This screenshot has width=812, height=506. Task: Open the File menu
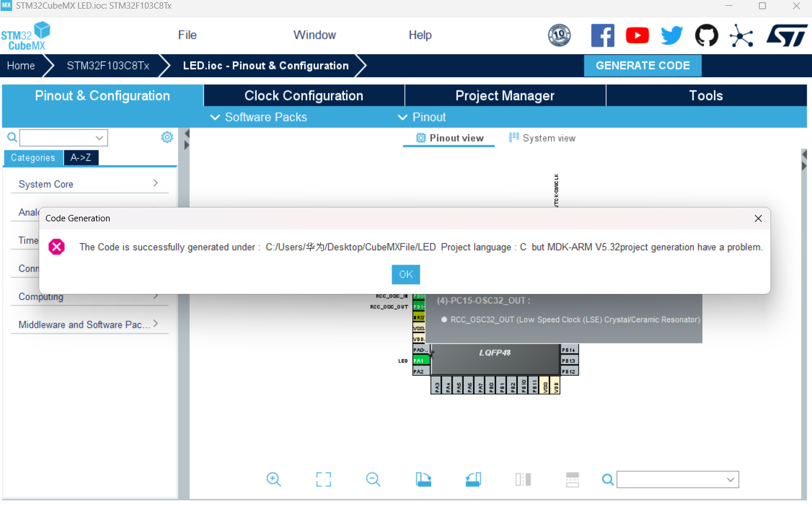187,35
